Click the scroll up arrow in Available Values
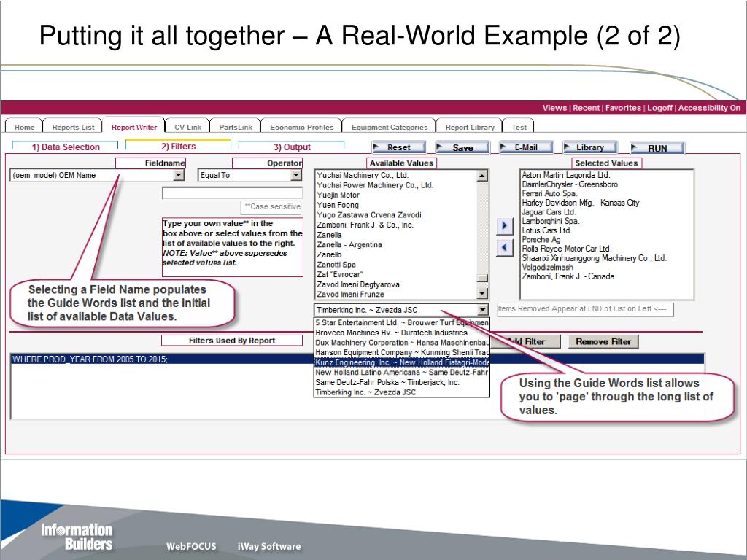The image size is (747, 560). point(482,176)
